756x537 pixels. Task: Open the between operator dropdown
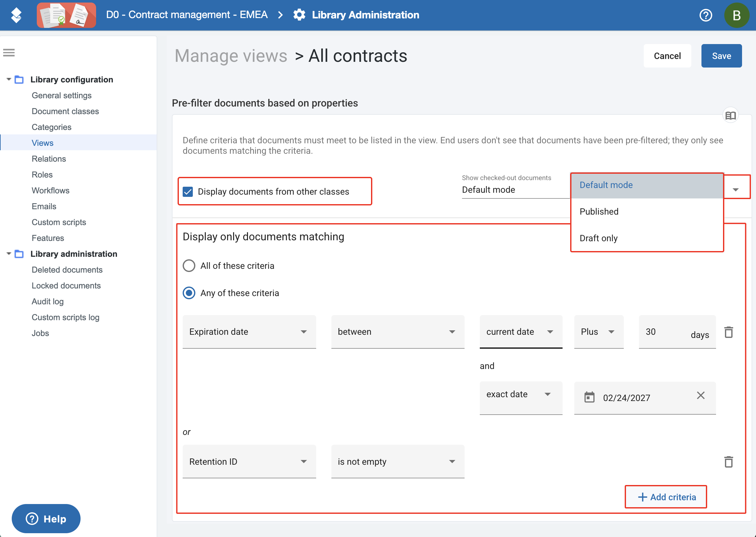point(398,332)
